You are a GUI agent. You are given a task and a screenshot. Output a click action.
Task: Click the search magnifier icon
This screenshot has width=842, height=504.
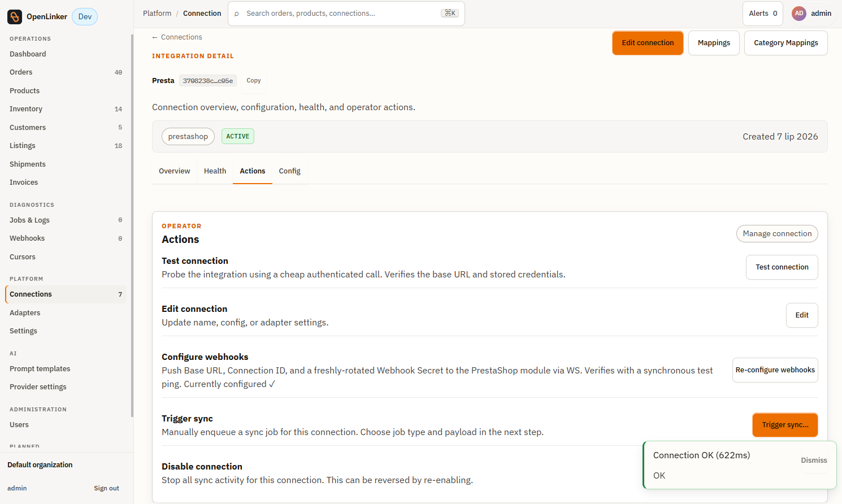pyautogui.click(x=236, y=14)
